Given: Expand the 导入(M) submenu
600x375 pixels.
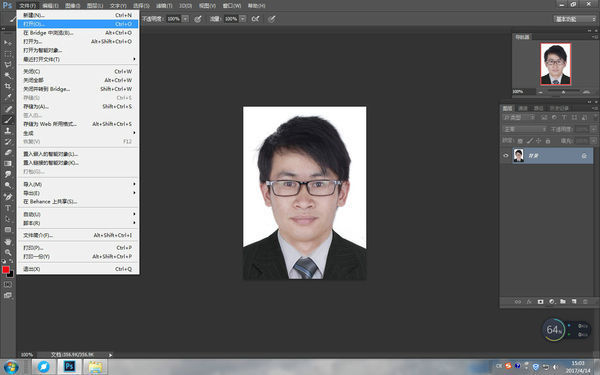Looking at the screenshot, I should tap(78, 184).
